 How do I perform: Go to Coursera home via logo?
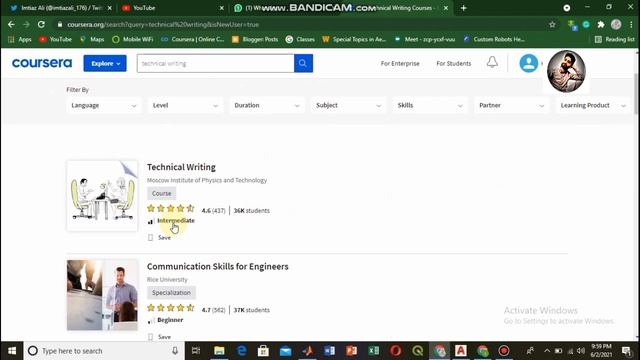point(42,63)
